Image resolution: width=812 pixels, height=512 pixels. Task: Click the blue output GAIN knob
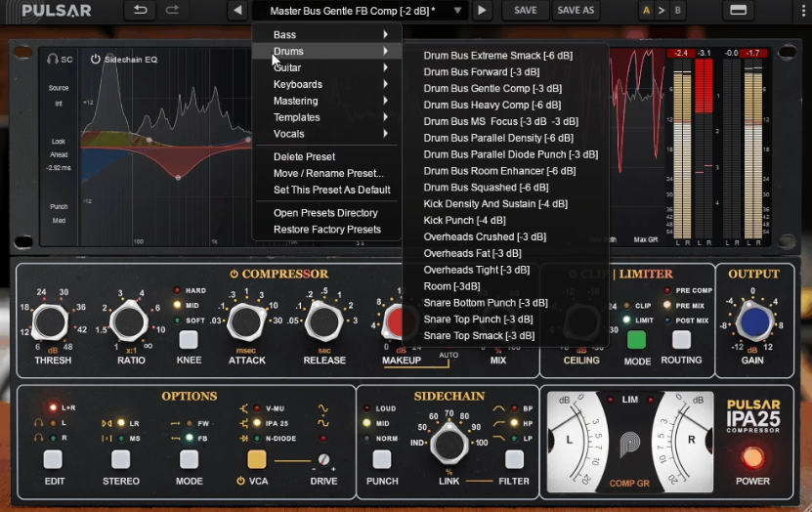click(754, 321)
